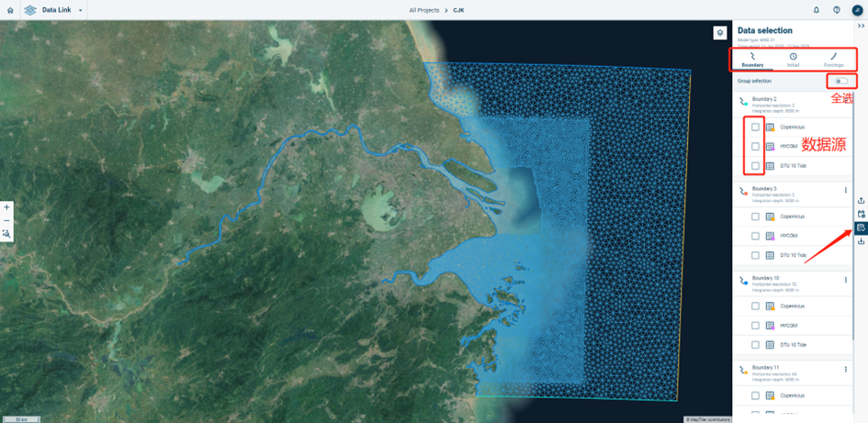The image size is (868, 423).
Task: Switch to the Initial tab
Action: (794, 61)
